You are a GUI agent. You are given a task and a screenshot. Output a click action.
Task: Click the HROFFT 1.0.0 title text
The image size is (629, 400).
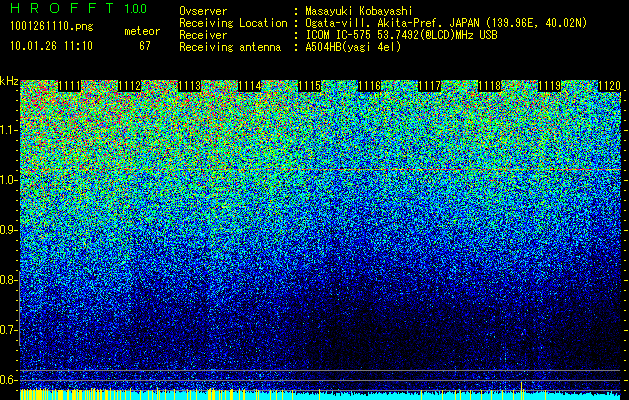(x=79, y=8)
